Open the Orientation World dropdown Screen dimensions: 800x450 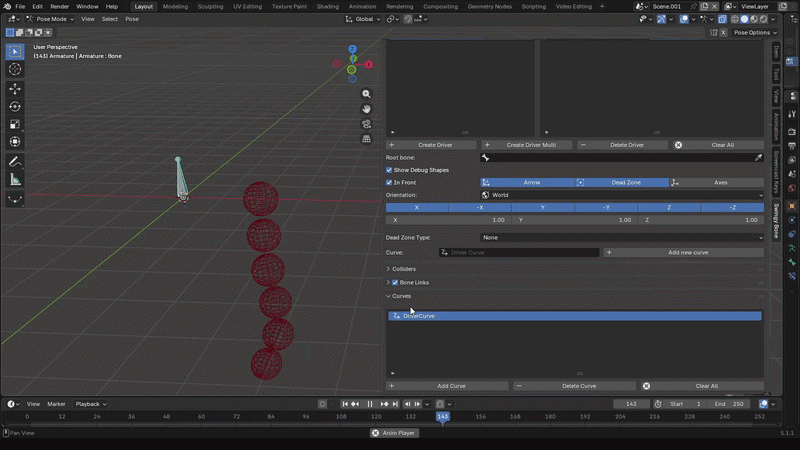pos(622,195)
